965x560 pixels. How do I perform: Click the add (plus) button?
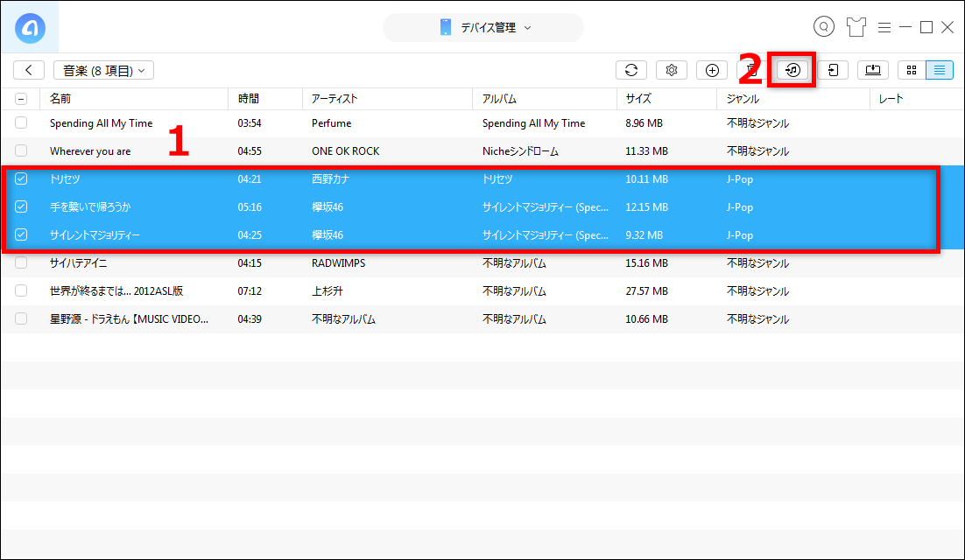[x=712, y=70]
